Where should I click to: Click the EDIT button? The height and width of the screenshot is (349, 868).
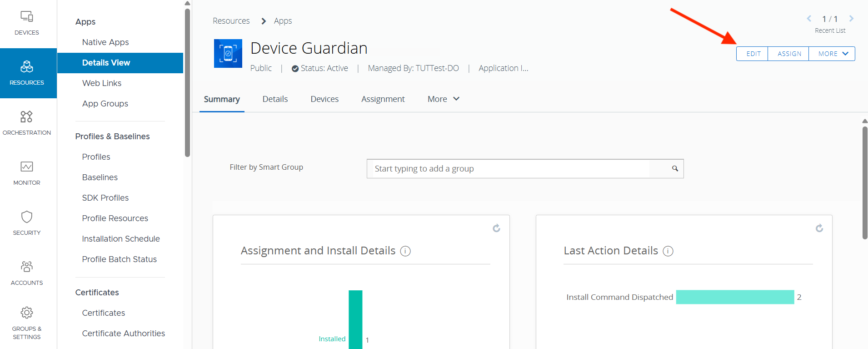(x=753, y=54)
